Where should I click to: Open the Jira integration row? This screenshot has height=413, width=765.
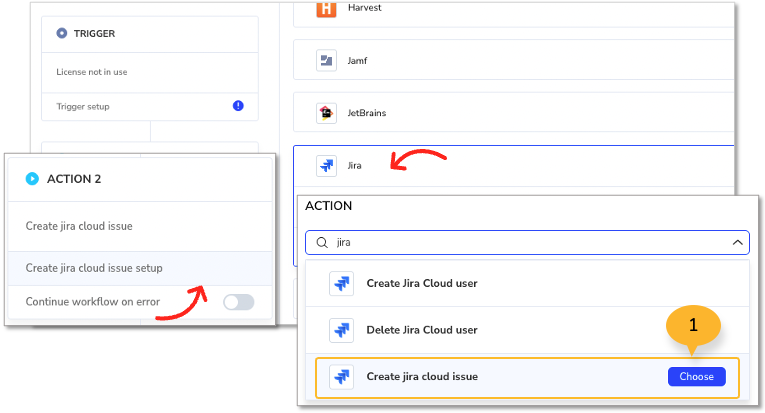click(514, 166)
